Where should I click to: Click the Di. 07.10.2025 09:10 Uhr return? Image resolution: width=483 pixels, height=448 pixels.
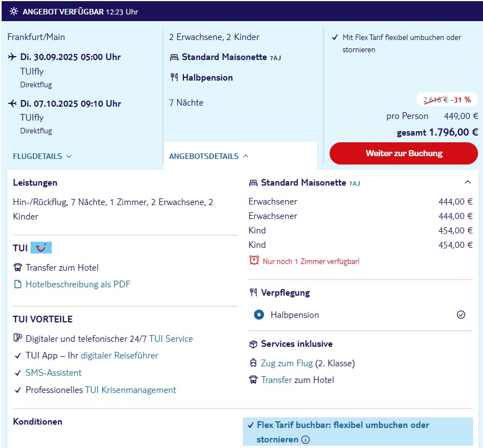pyautogui.click(x=71, y=103)
